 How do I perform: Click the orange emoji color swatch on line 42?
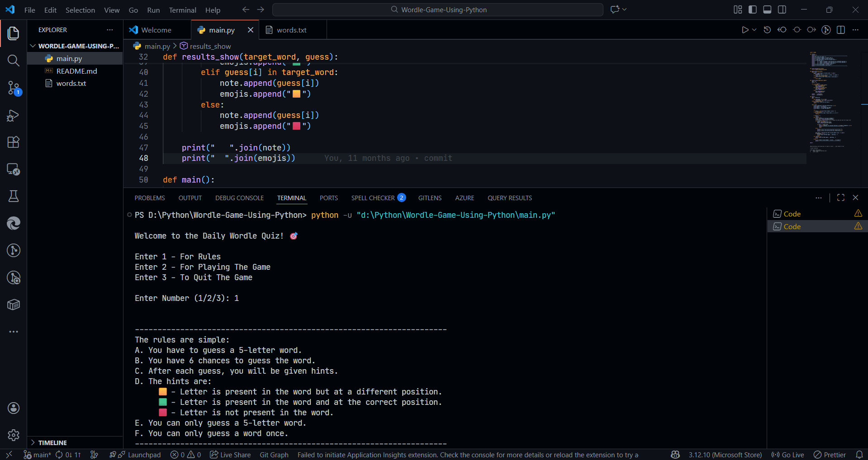[x=296, y=94]
